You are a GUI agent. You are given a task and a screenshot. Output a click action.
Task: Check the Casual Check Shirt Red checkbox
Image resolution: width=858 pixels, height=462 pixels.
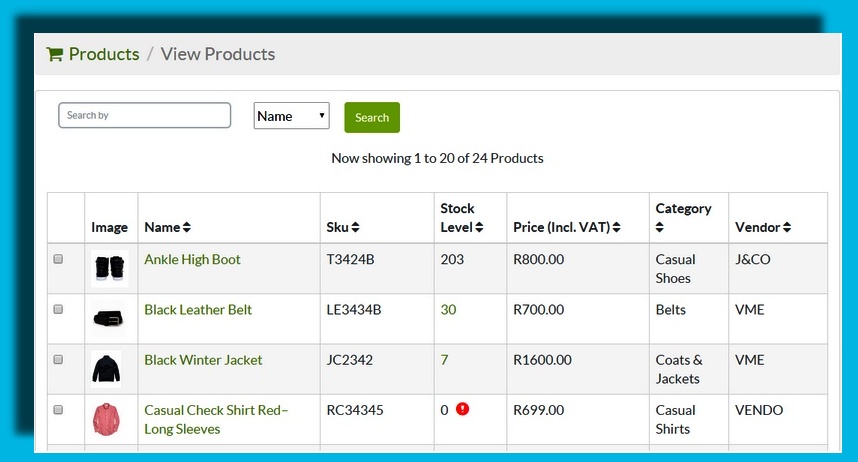58,409
